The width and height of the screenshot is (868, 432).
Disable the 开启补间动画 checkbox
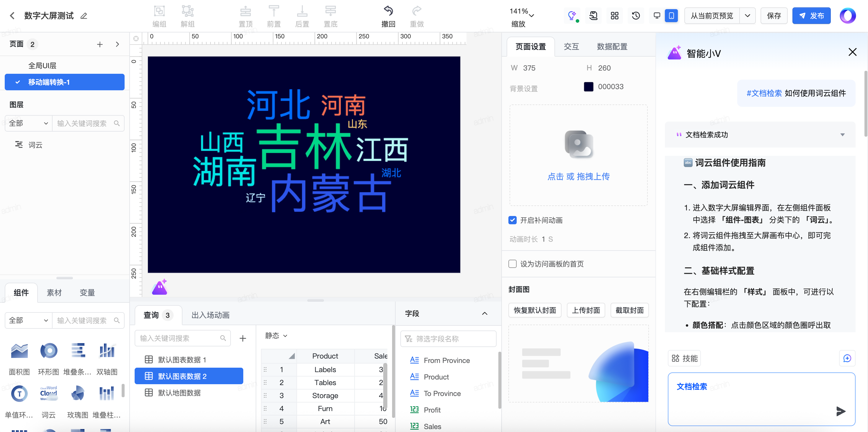tap(512, 220)
